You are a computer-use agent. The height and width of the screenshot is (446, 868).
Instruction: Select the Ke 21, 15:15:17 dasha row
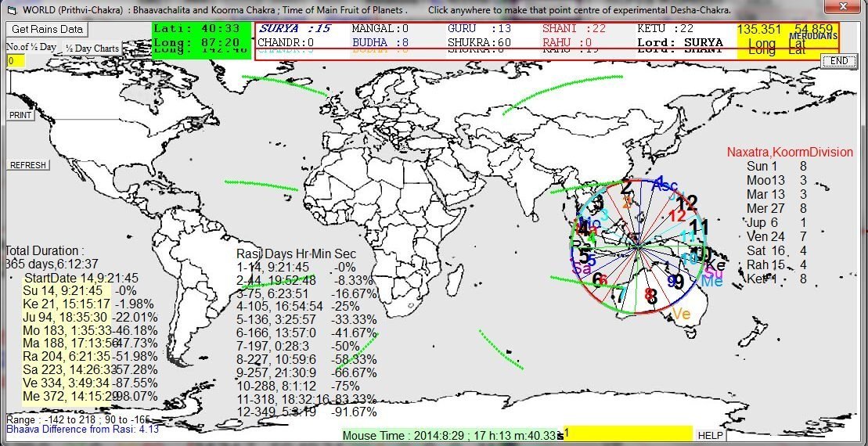(x=88, y=304)
